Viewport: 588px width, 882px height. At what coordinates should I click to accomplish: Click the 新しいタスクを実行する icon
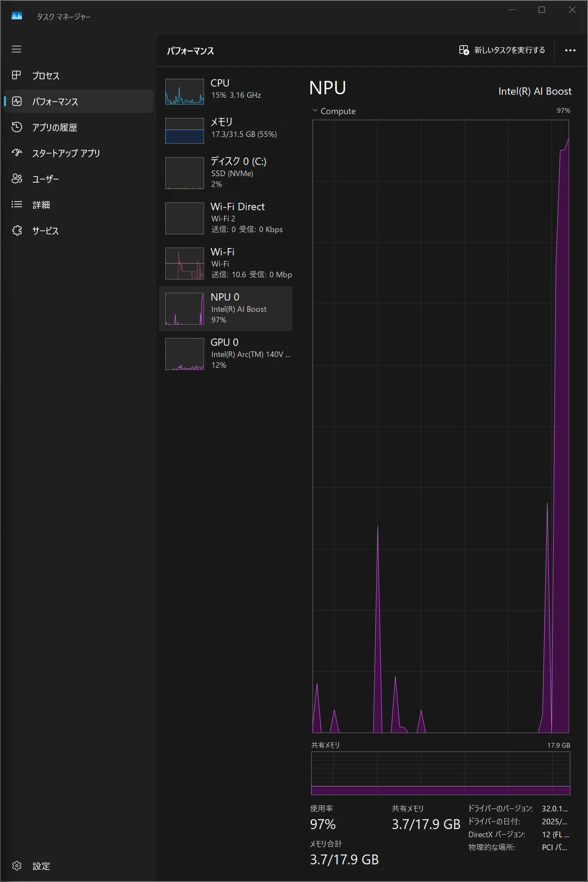tap(464, 50)
